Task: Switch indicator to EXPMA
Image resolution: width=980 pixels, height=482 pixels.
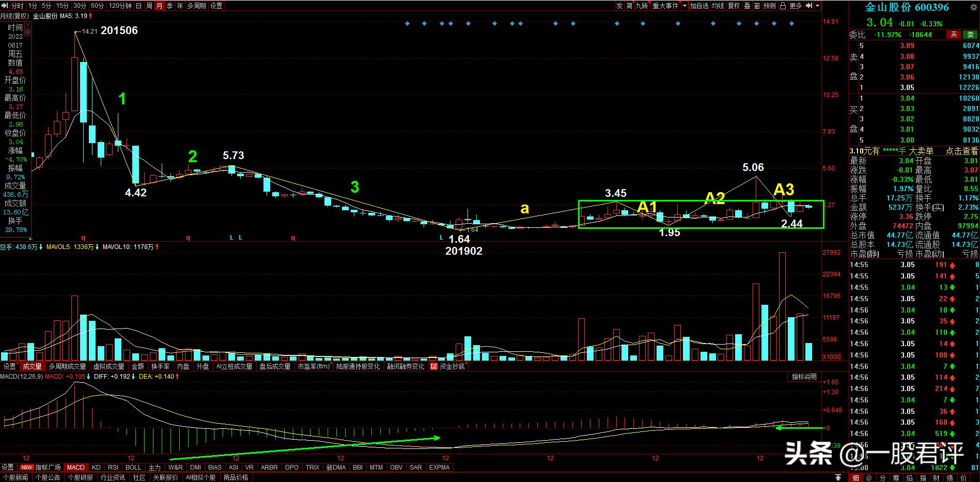Action: coord(440,468)
